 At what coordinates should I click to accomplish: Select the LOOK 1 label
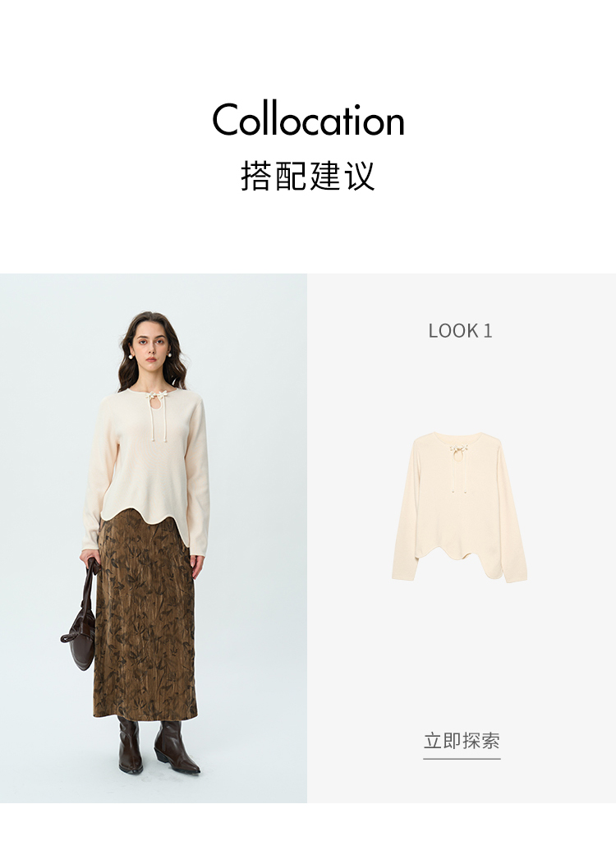click(461, 330)
